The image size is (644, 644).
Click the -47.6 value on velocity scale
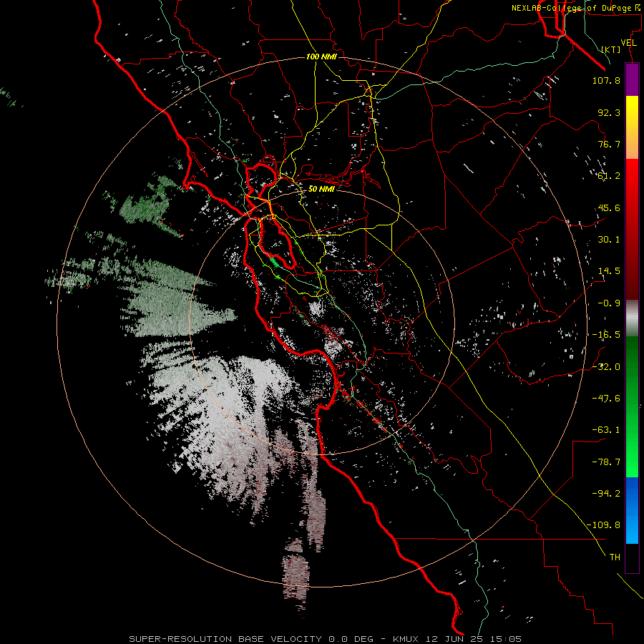click(606, 399)
